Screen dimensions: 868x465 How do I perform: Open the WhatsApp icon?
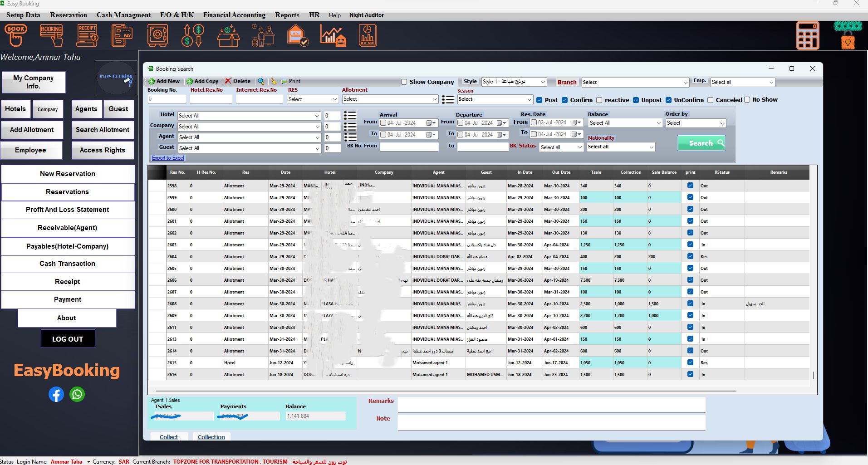click(x=77, y=394)
